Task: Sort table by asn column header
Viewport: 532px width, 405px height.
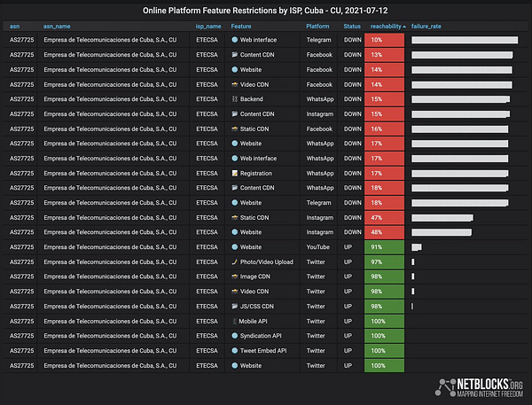Action: click(x=14, y=26)
